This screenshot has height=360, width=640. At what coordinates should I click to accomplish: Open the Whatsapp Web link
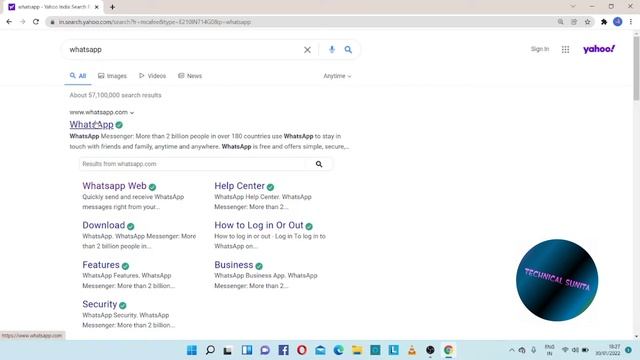[x=114, y=186]
